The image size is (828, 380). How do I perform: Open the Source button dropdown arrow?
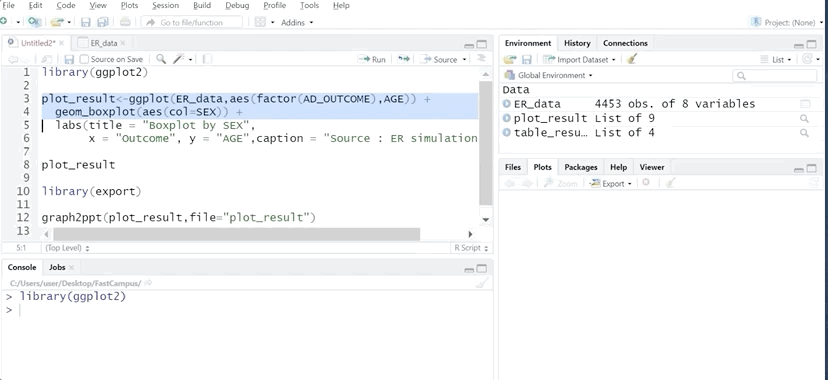464,60
